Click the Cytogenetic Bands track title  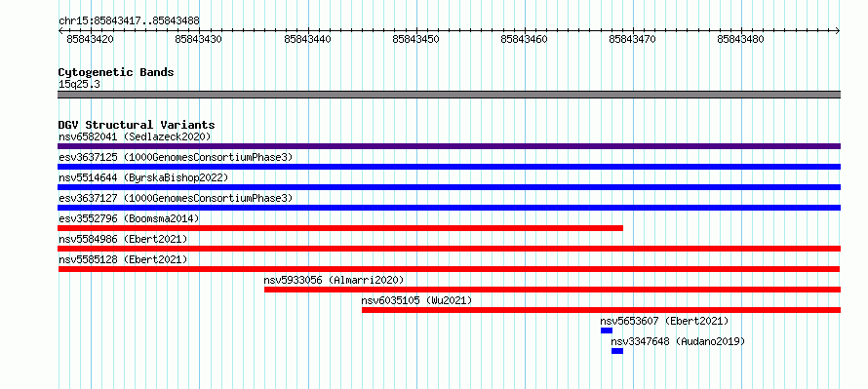[116, 72]
